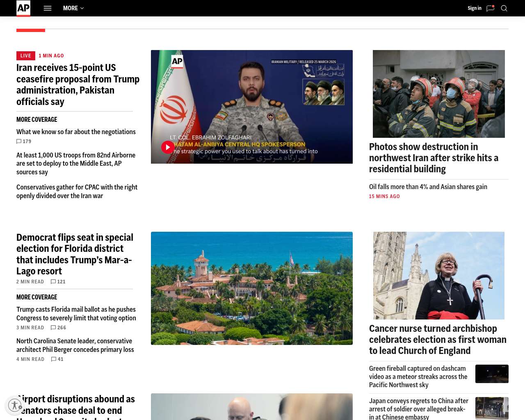Expand the MORE sections dropdown

click(73, 8)
